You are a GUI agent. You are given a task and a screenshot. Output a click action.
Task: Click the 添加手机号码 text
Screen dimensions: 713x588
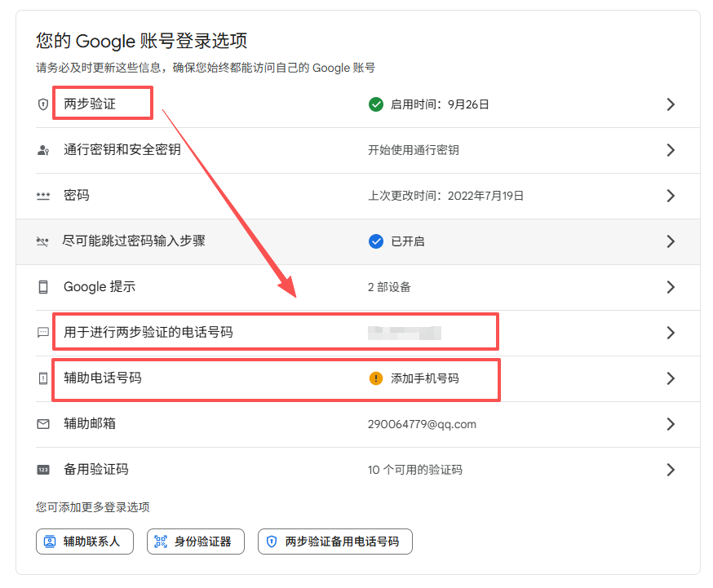(x=425, y=378)
